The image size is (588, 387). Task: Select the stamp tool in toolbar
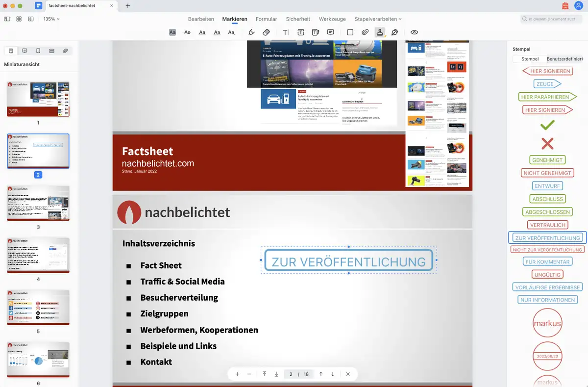click(x=380, y=32)
